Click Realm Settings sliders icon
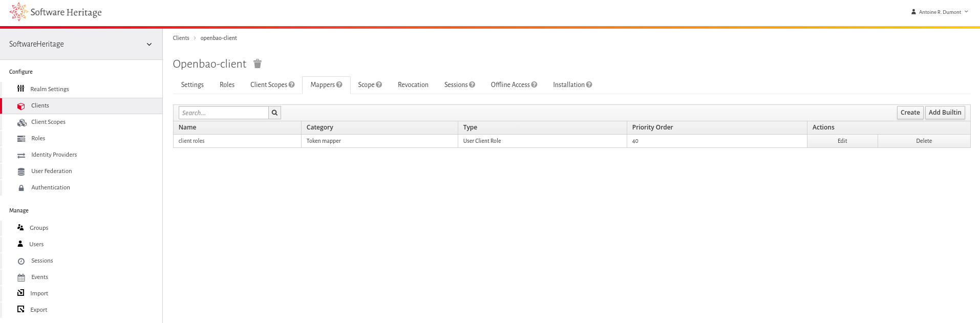The height and width of the screenshot is (323, 980). (x=21, y=89)
